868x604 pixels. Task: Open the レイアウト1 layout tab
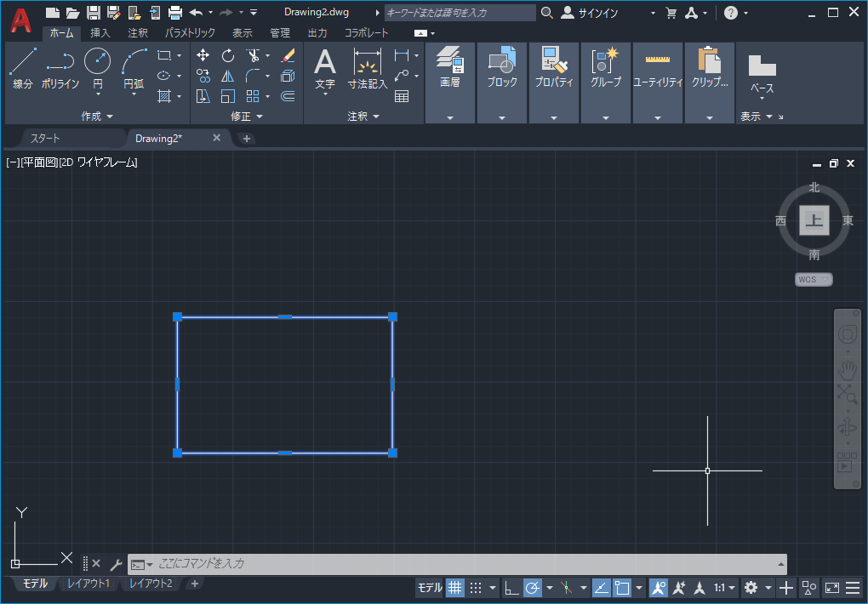pyautogui.click(x=89, y=583)
